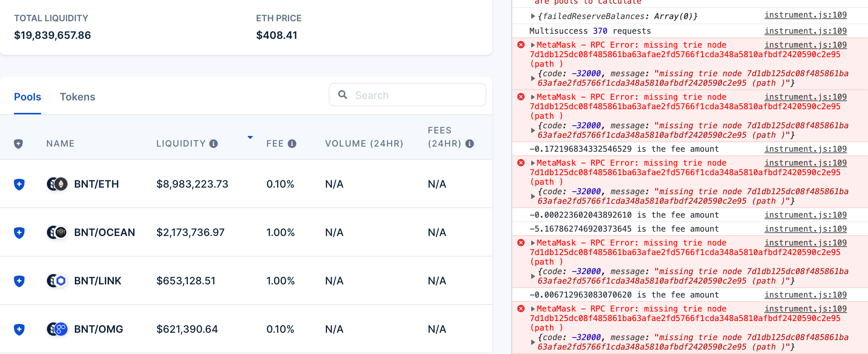The height and width of the screenshot is (354, 868).
Task: Click the search magnifier icon
Action: click(x=343, y=95)
